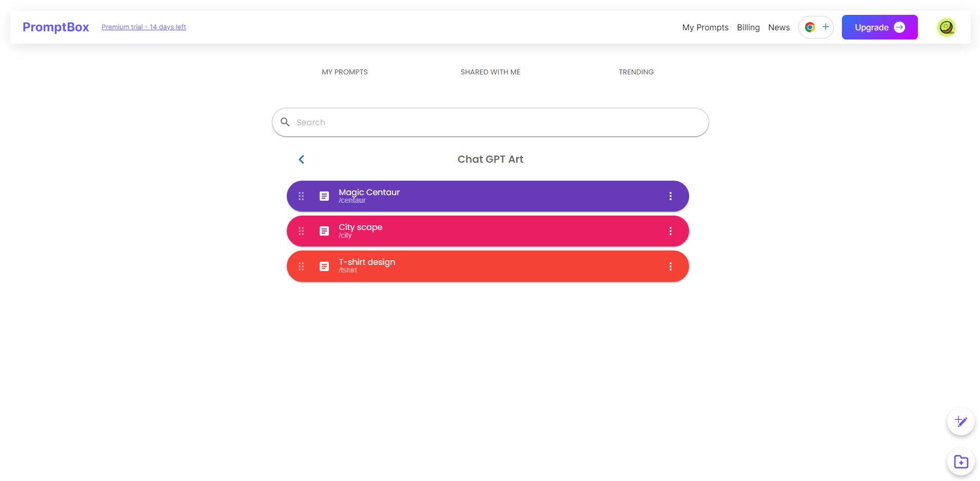Open the three-dot menu for T-shirt design
This screenshot has width=980, height=481.
[670, 266]
